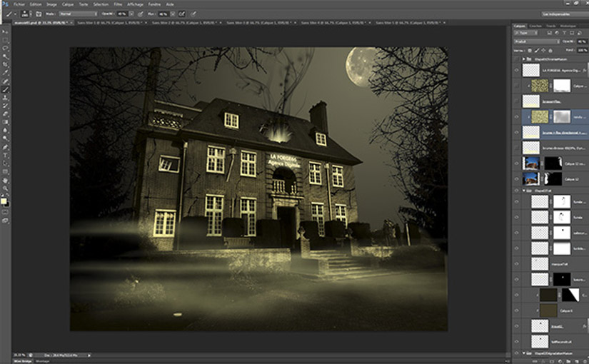Click the lock position icon in layers panel
Viewport: 589px width, 364px height.
coord(543,51)
